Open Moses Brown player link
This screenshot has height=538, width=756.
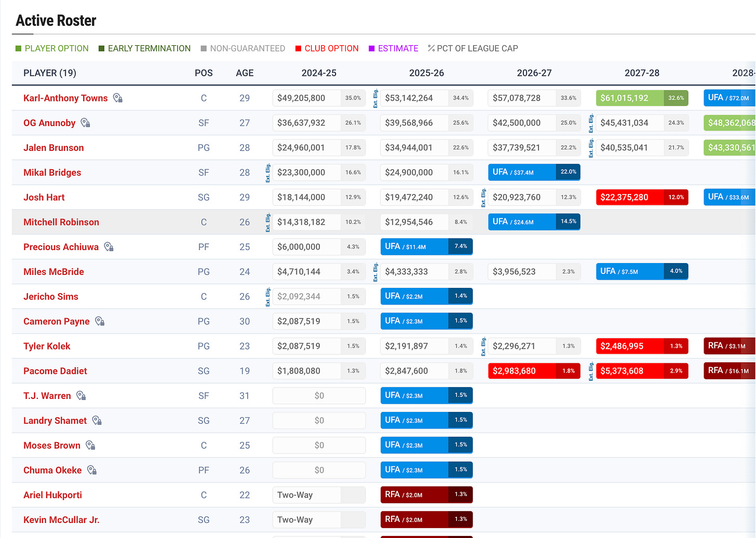click(x=52, y=445)
